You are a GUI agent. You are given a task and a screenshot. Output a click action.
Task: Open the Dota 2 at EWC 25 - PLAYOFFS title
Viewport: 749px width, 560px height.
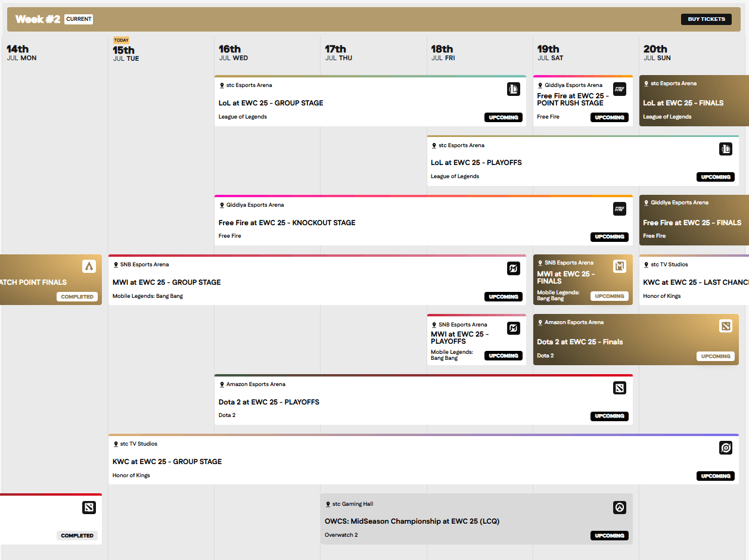[269, 402]
